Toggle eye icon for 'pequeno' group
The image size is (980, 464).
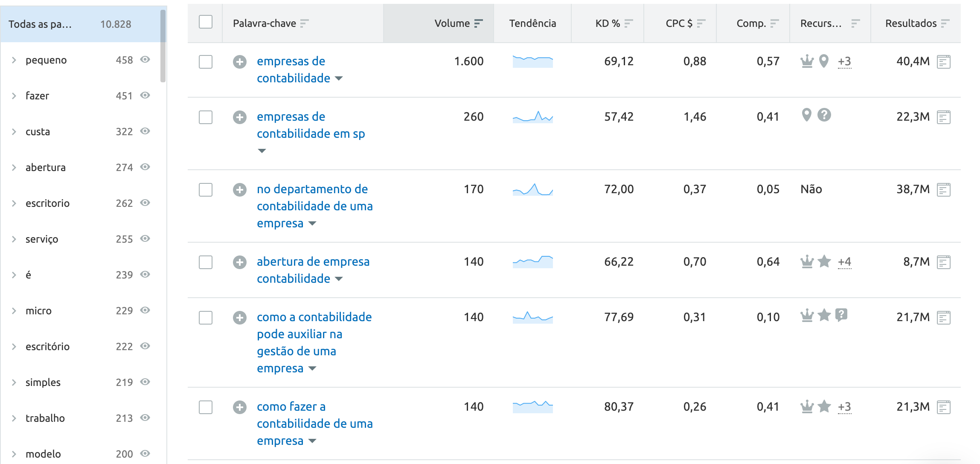point(145,60)
